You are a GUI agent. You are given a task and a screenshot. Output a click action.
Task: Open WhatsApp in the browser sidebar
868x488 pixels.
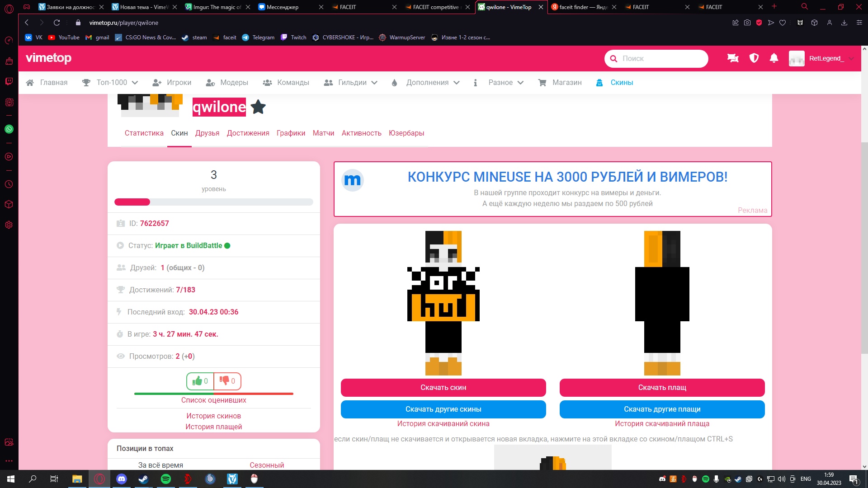point(9,129)
